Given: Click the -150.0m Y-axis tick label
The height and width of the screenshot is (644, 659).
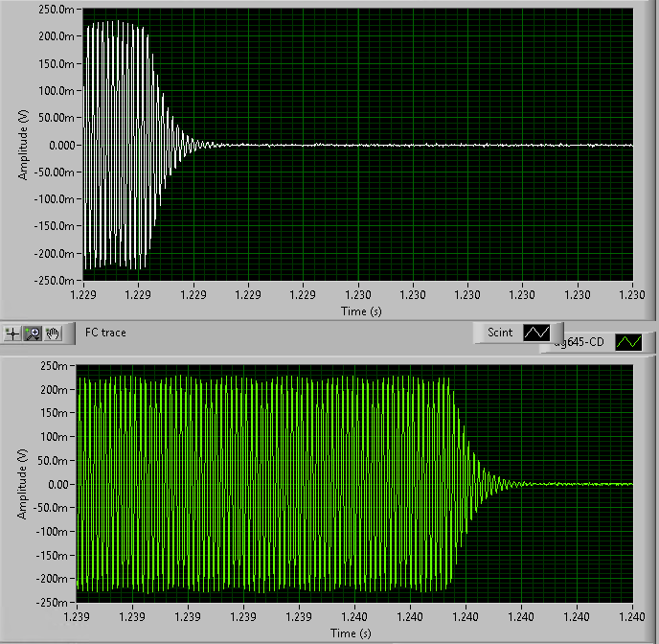Looking at the screenshot, I should [54, 226].
